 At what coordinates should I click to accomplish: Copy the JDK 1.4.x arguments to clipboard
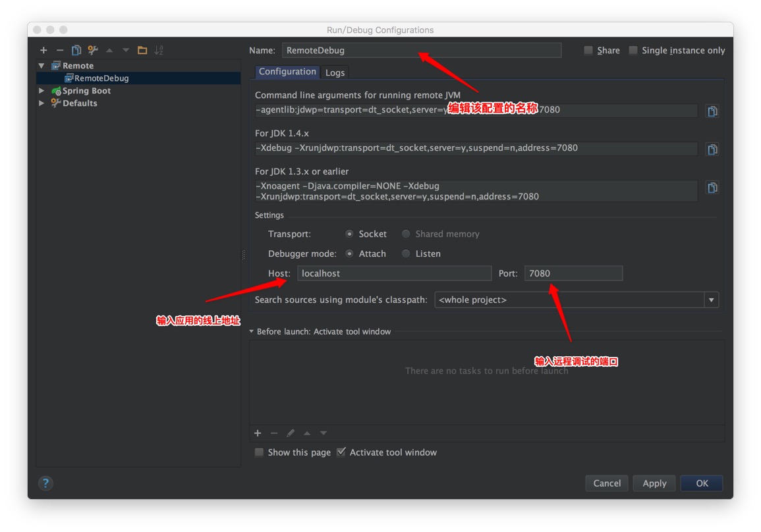tap(712, 149)
